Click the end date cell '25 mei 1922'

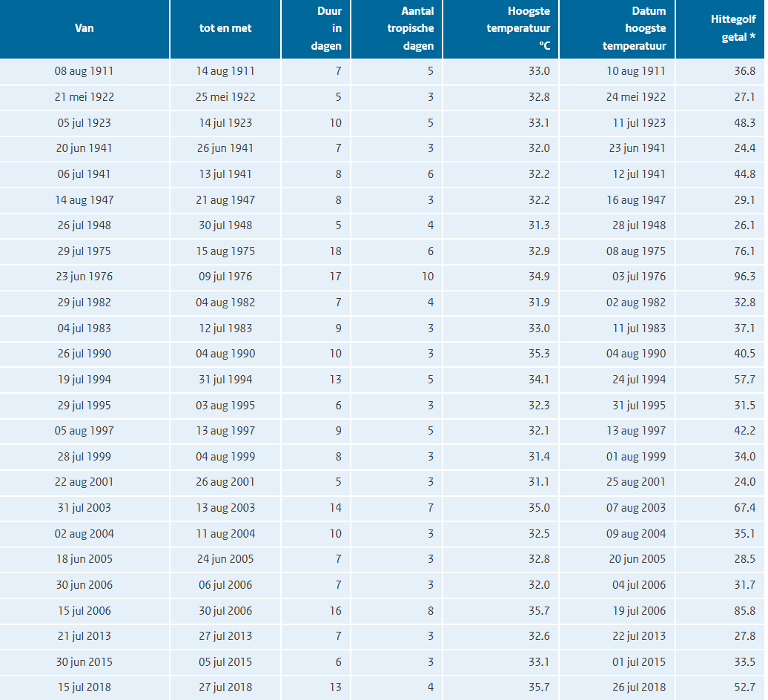tap(225, 97)
